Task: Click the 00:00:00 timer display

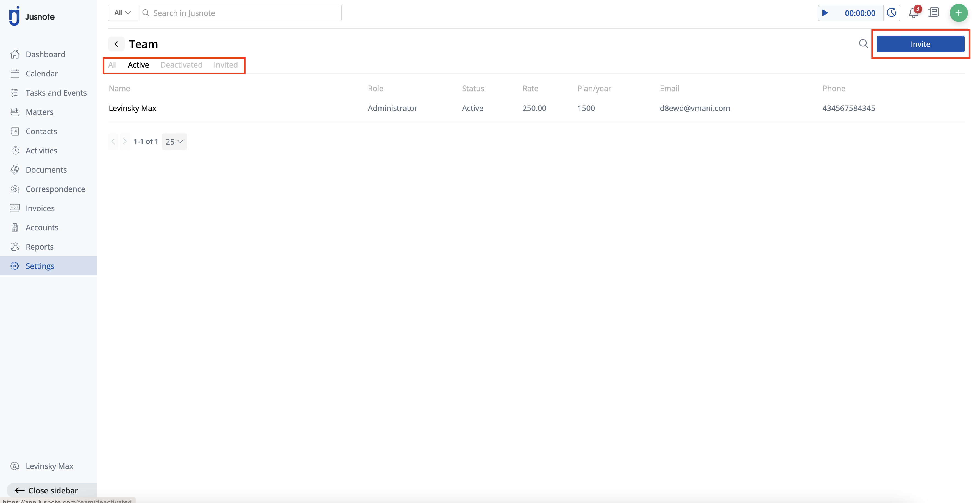Action: pos(860,13)
